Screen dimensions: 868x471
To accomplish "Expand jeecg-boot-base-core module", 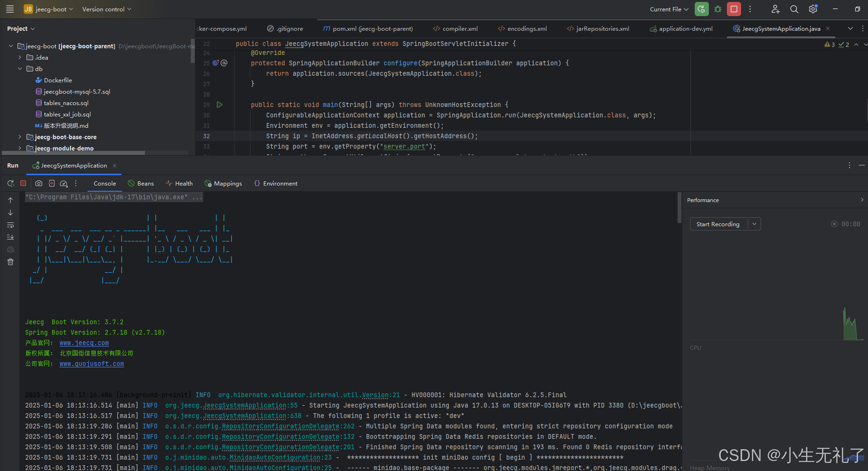I will coord(20,137).
